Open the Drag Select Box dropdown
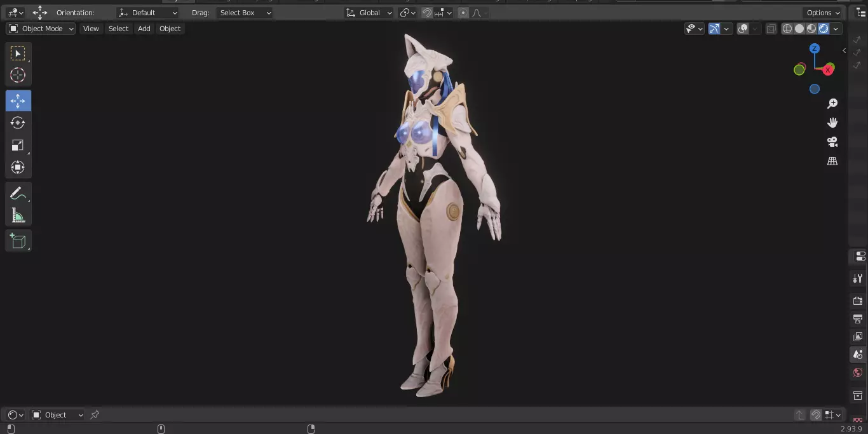868x434 pixels. 245,13
